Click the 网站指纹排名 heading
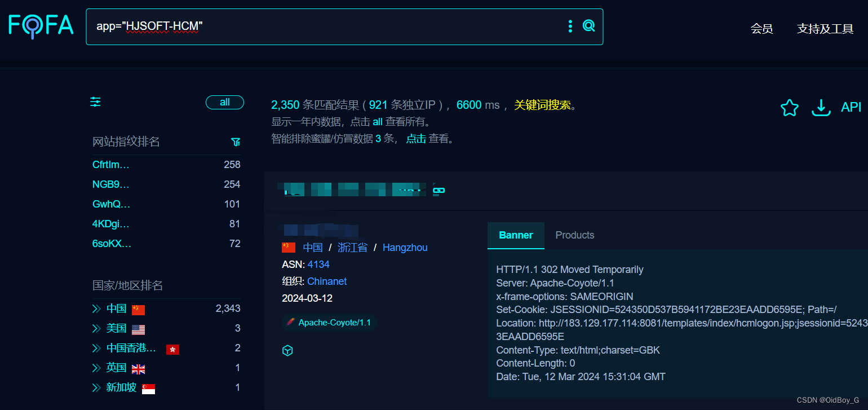This screenshot has width=868, height=410. click(x=126, y=142)
